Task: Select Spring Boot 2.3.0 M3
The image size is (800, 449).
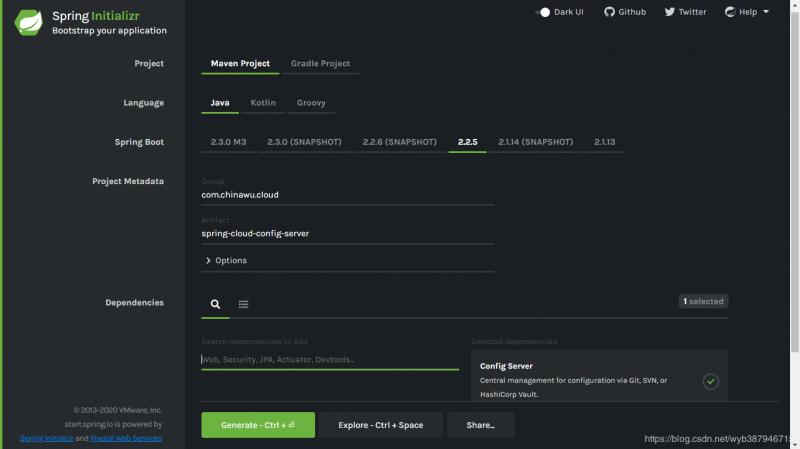Action: coord(228,142)
